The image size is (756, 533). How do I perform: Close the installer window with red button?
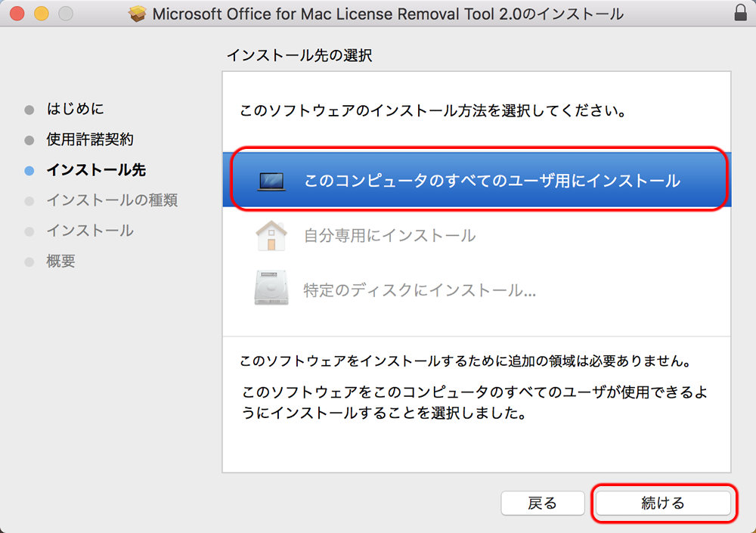click(x=17, y=14)
